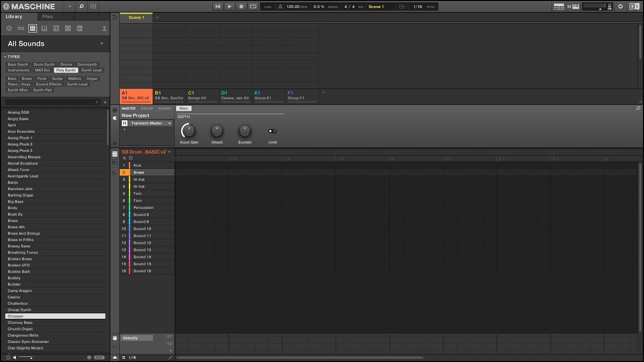The image size is (644, 362).
Task: Select the Effects FX browser icon
Action: 56,29
